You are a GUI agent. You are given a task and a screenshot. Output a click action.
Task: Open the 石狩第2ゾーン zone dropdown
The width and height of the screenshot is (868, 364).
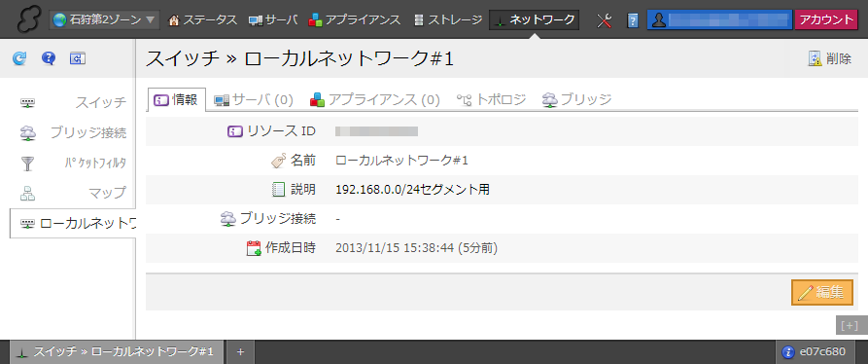(104, 19)
